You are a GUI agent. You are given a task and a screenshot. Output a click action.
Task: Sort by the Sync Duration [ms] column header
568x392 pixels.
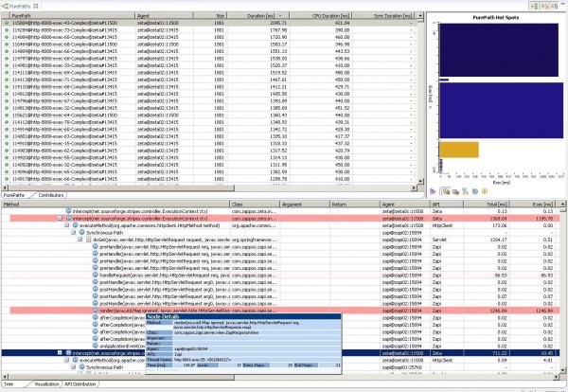coord(383,15)
